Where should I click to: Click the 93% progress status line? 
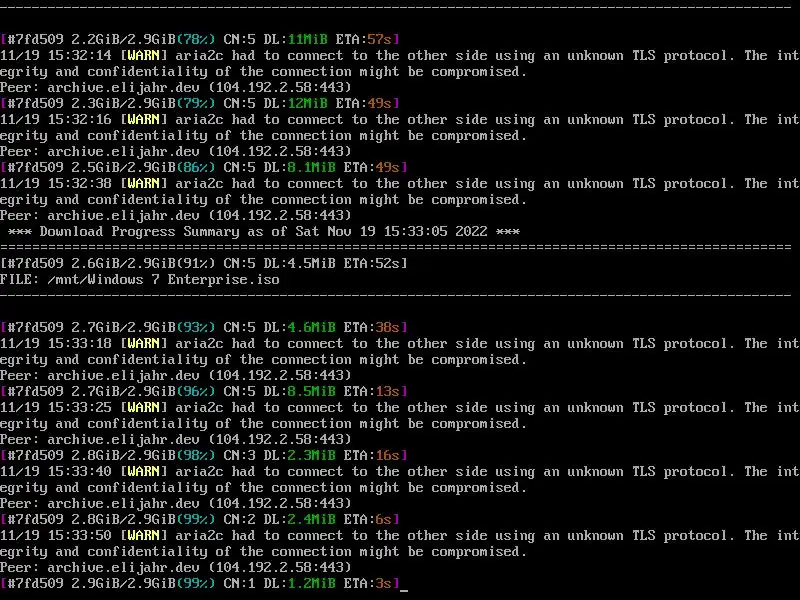point(204,327)
